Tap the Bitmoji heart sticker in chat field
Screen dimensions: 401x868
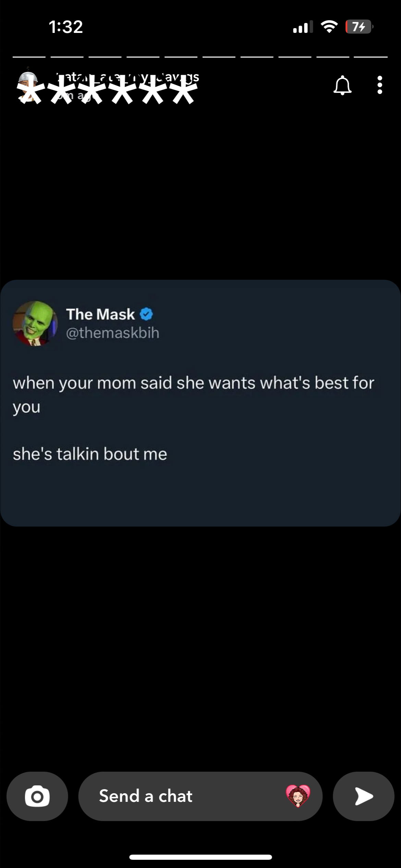pyautogui.click(x=298, y=796)
